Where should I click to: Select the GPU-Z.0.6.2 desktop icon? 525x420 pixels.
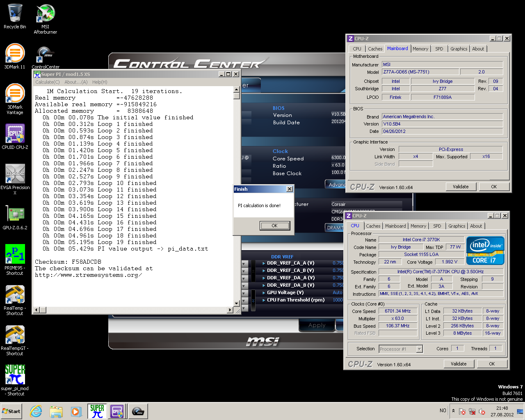pyautogui.click(x=15, y=217)
